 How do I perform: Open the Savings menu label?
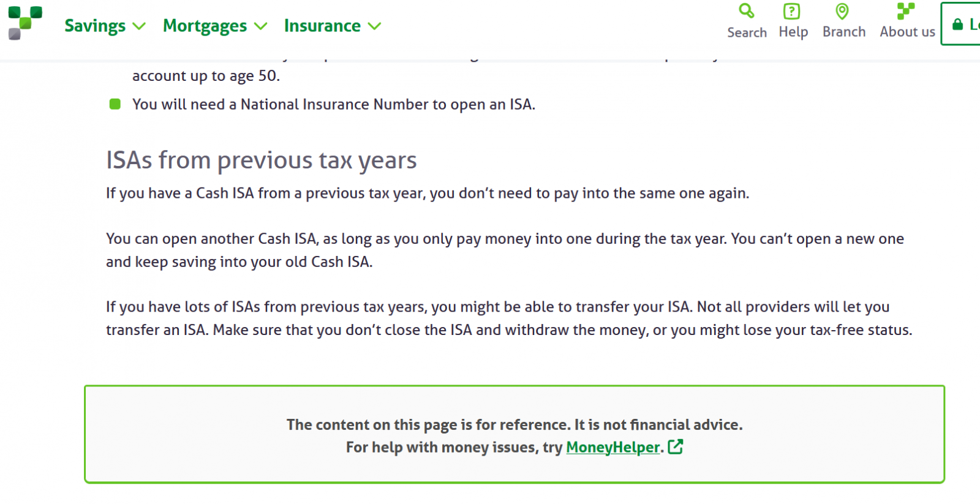pyautogui.click(x=95, y=26)
